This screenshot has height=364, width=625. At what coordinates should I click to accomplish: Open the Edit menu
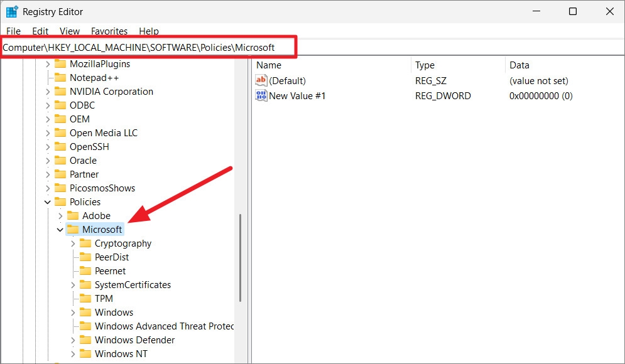40,31
